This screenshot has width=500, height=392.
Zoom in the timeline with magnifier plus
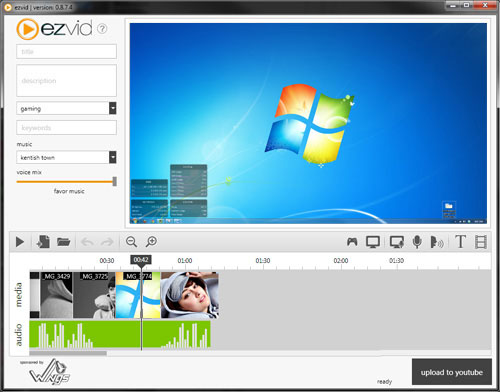(151, 242)
